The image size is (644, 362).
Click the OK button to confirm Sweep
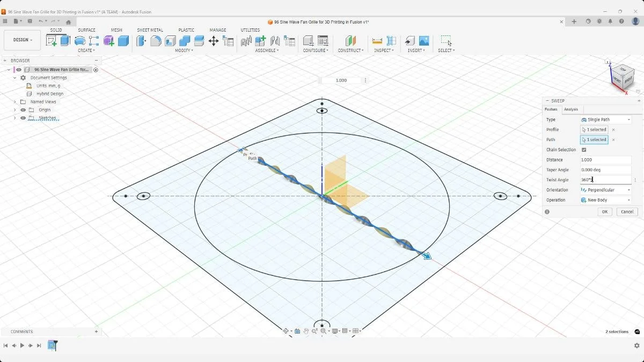[x=605, y=211]
